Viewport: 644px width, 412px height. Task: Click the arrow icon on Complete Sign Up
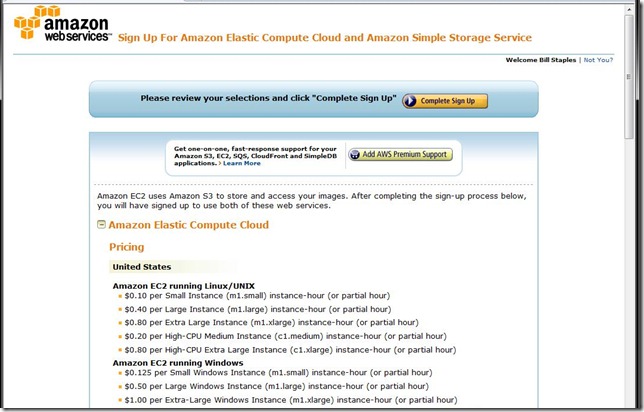409,101
